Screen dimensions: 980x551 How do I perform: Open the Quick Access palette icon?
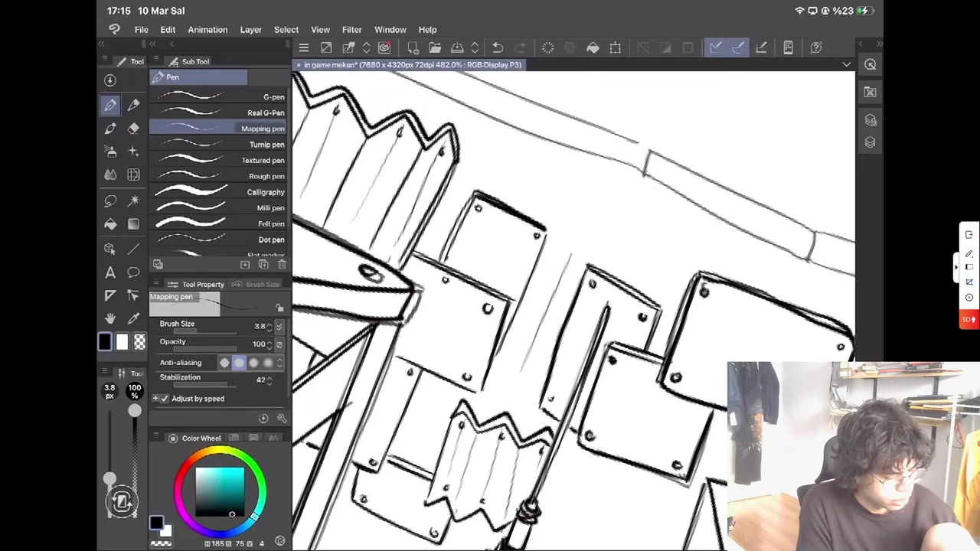coord(871,64)
